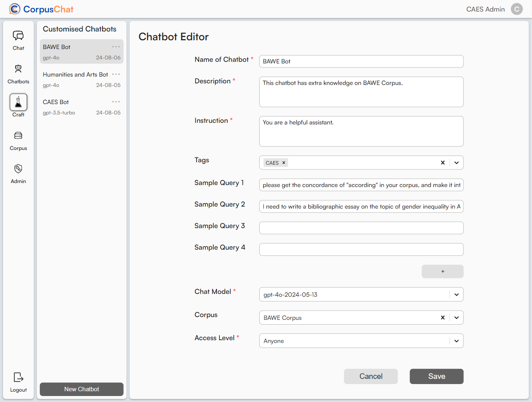The image size is (532, 402).
Task: Open the Admin shield icon
Action: tap(18, 169)
